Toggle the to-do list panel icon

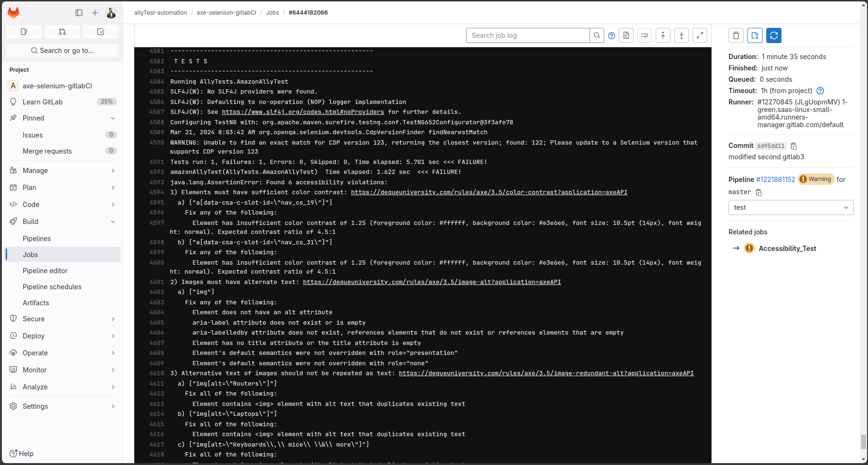tap(100, 32)
